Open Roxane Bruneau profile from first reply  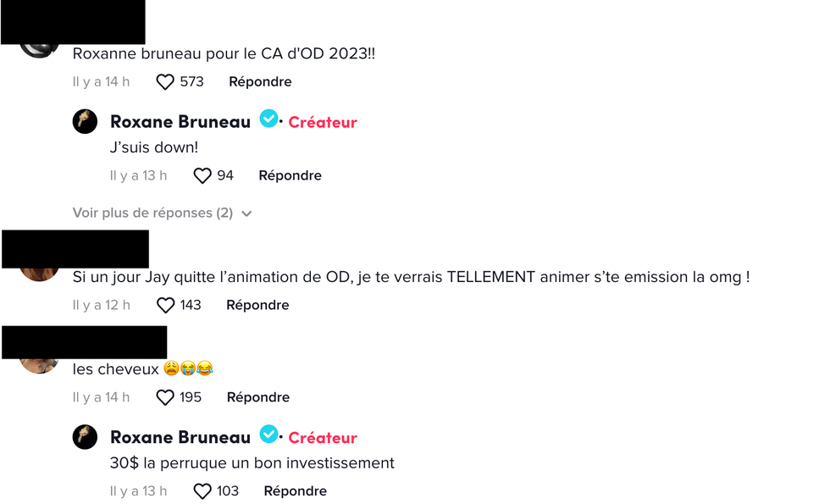click(180, 122)
